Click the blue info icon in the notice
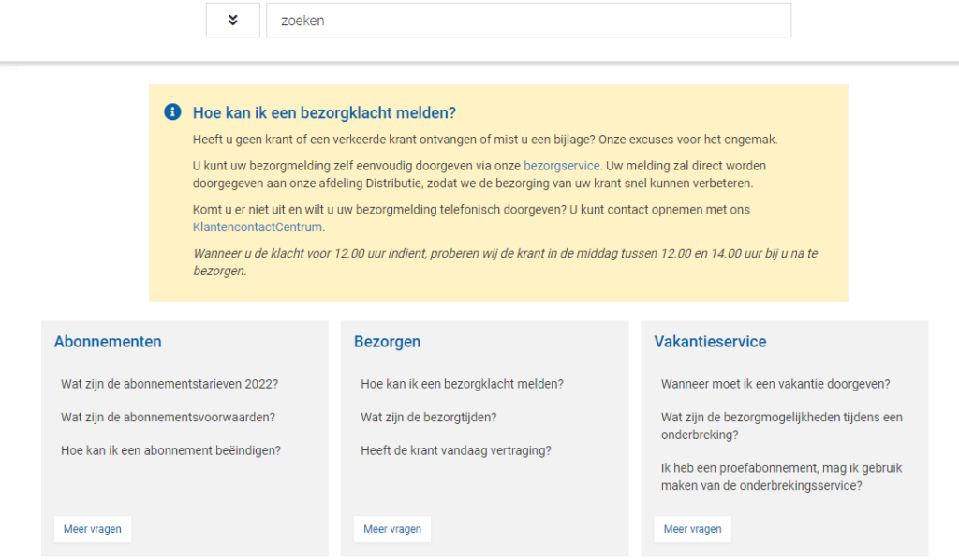The image size is (959, 560). coord(172,111)
